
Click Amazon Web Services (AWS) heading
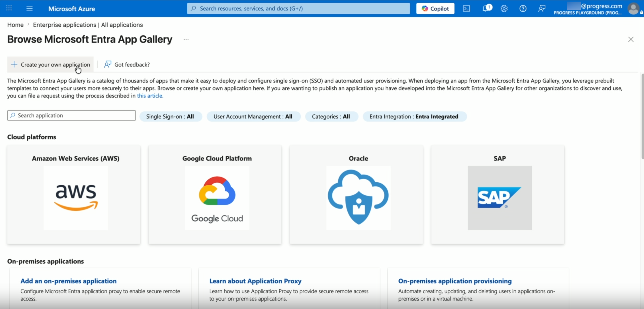pos(76,158)
